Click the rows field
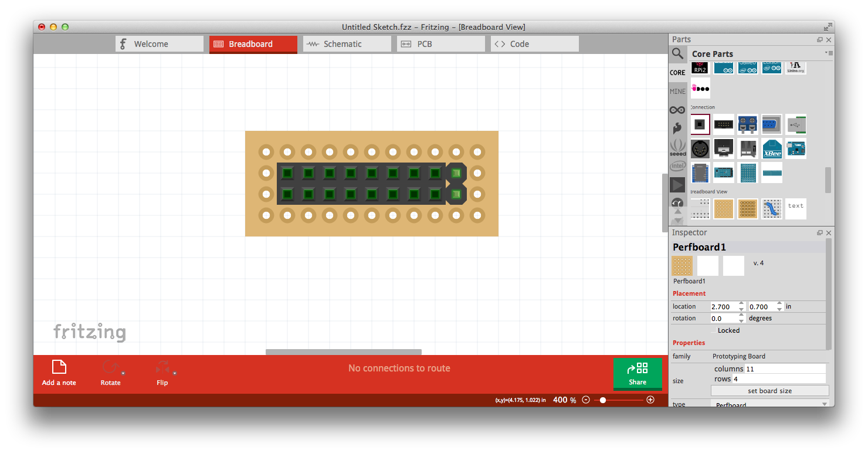The width and height of the screenshot is (868, 453). pos(779,379)
